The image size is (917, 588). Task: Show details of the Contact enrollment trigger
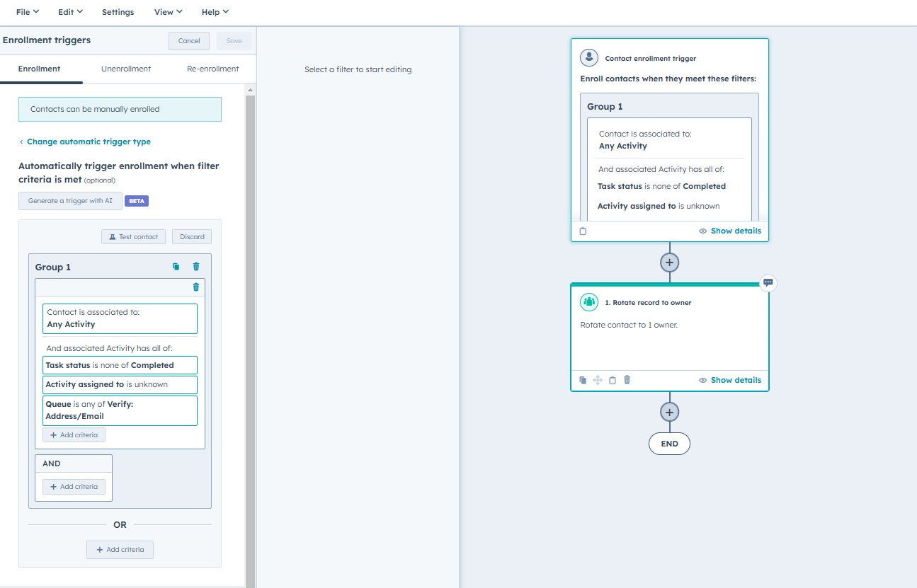tap(730, 231)
